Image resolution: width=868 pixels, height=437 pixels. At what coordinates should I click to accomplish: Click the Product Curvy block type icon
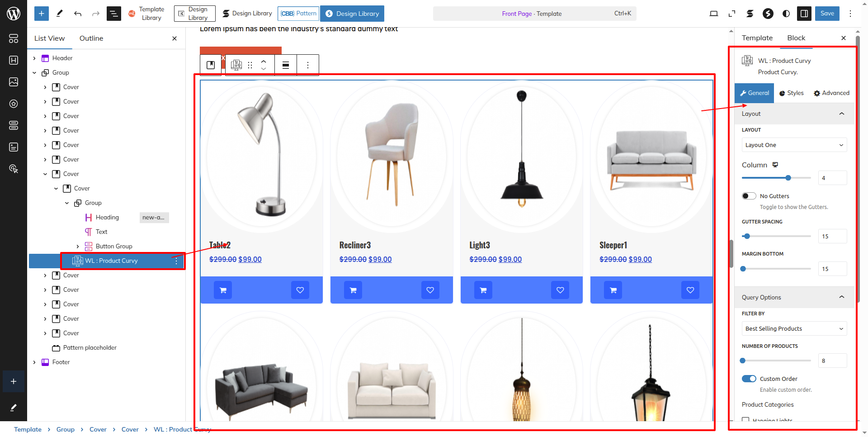(236, 65)
